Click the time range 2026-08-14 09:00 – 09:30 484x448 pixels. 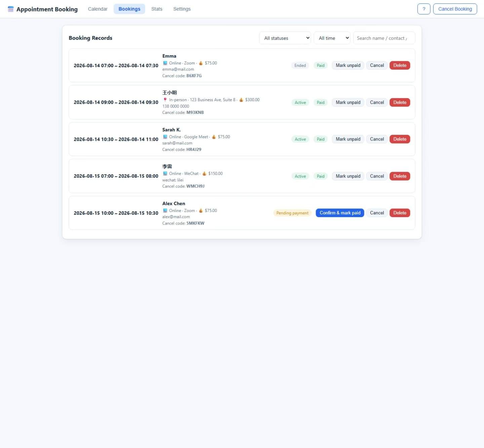116,103
